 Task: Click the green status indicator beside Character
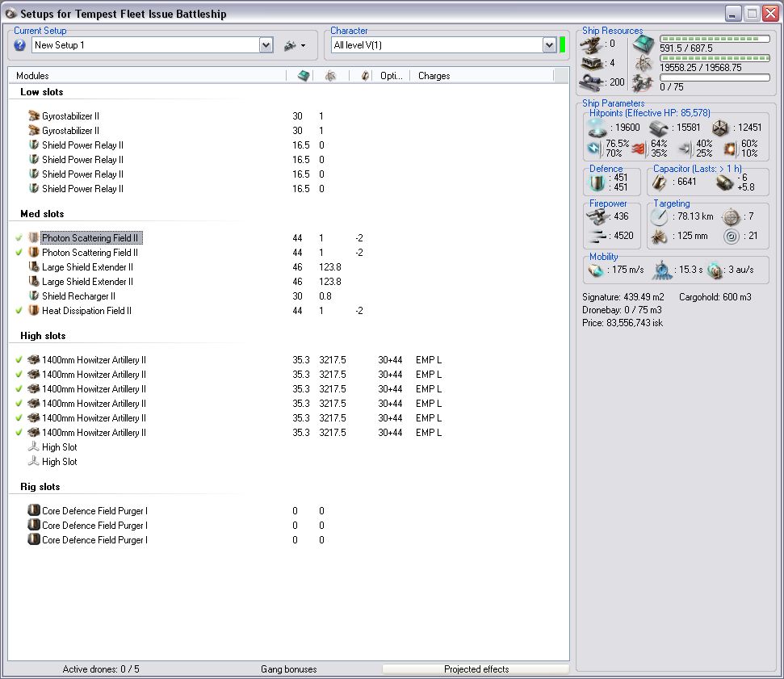point(562,44)
